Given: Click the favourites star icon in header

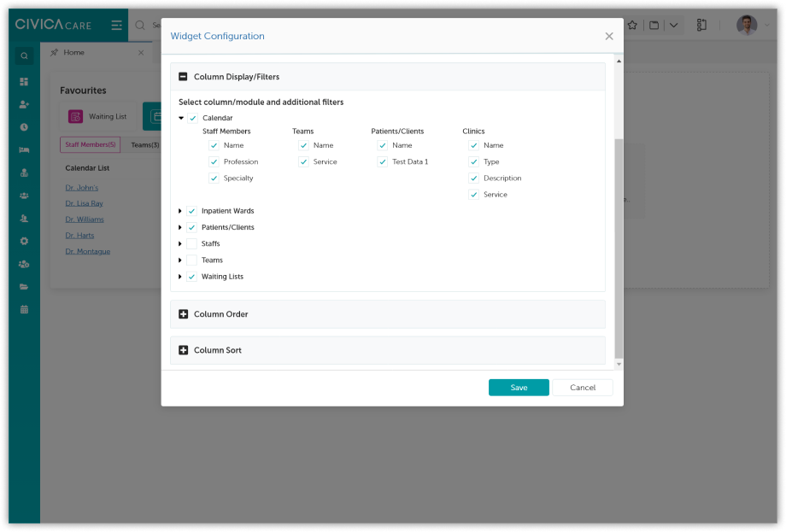Looking at the screenshot, I should pyautogui.click(x=632, y=25).
